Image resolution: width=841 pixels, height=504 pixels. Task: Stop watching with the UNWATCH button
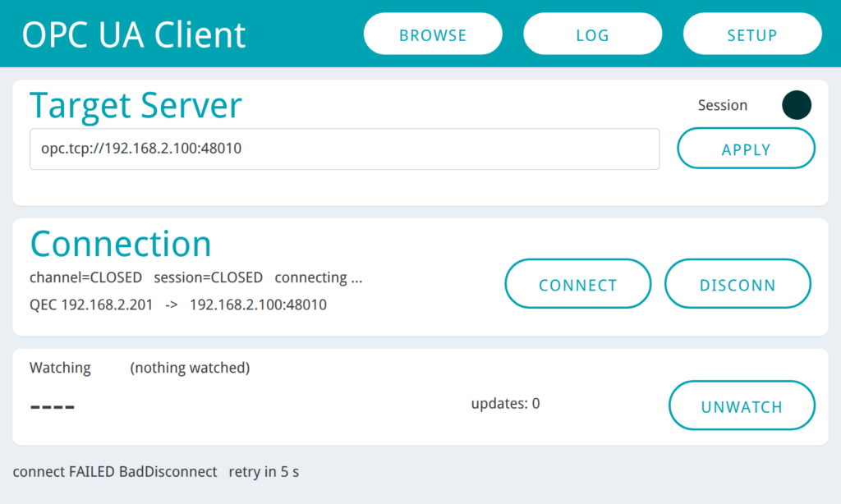[742, 405]
